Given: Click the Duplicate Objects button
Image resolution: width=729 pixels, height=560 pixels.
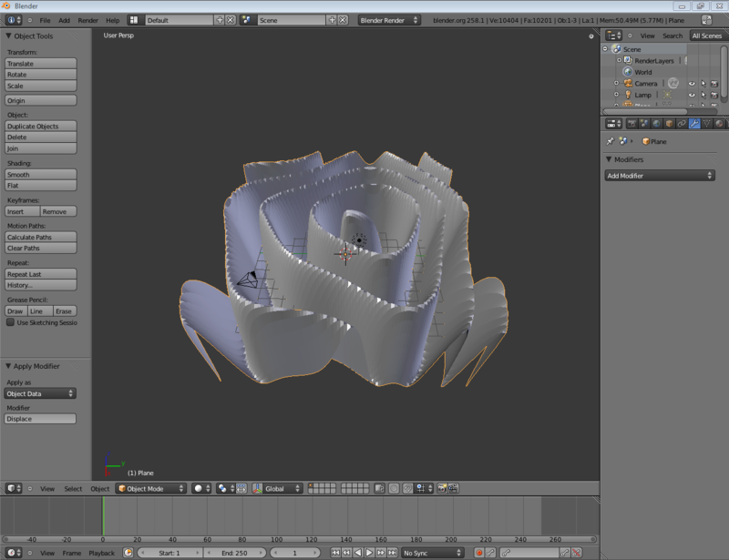Looking at the screenshot, I should point(40,126).
